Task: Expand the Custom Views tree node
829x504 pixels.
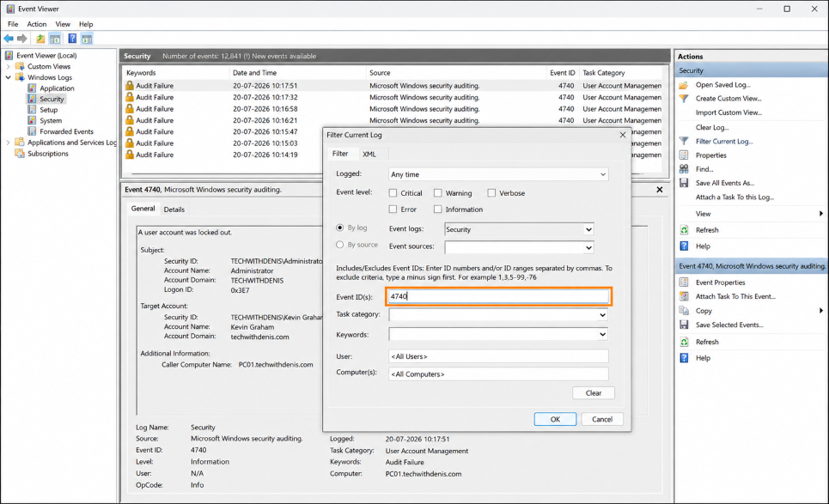Action: (x=9, y=67)
